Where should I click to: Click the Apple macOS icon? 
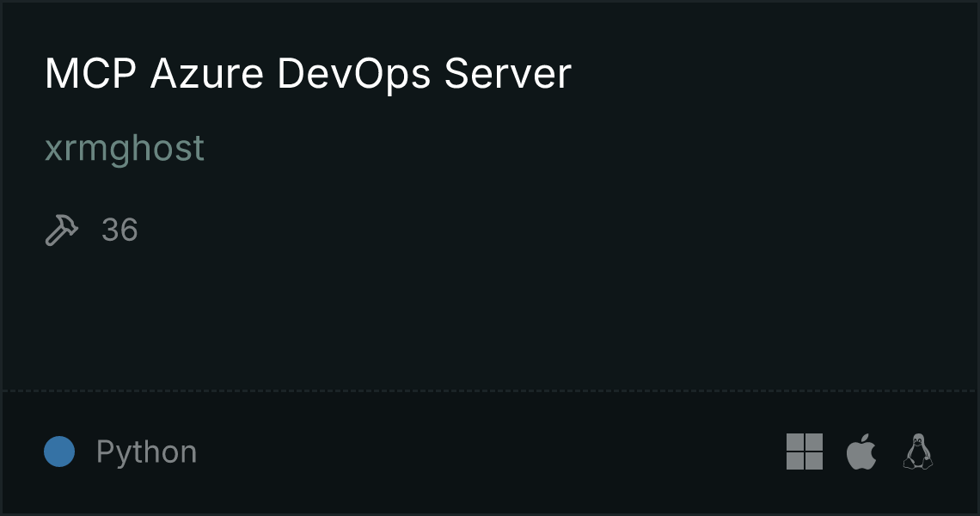tap(861, 451)
